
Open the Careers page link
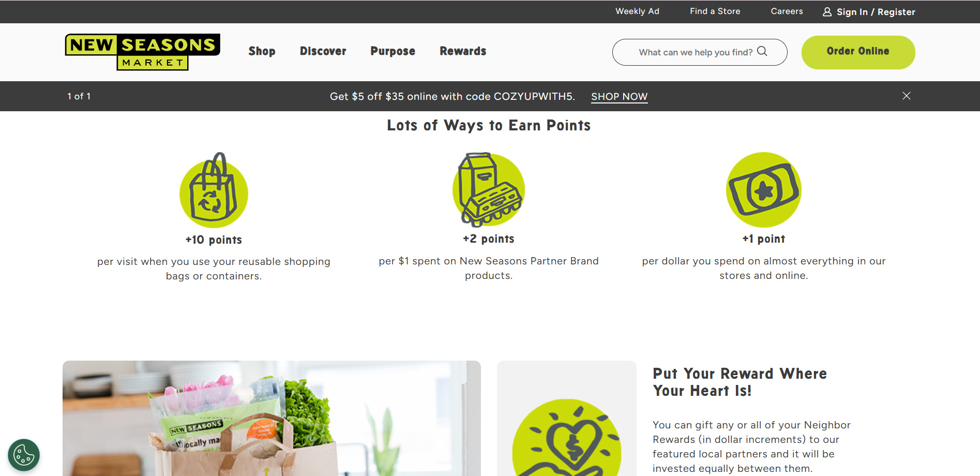[787, 11]
